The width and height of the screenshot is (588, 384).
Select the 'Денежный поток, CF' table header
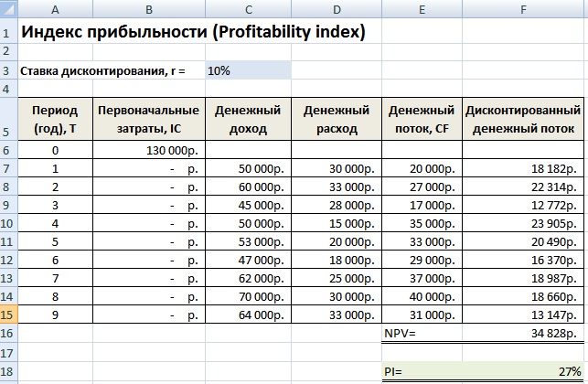click(x=422, y=119)
